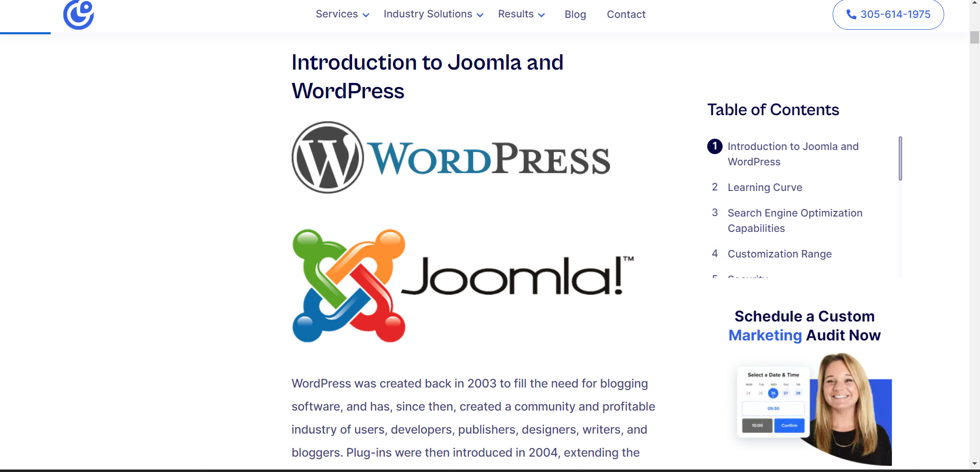The height and width of the screenshot is (472, 980).
Task: Jump to Learning Curve section
Action: point(765,187)
